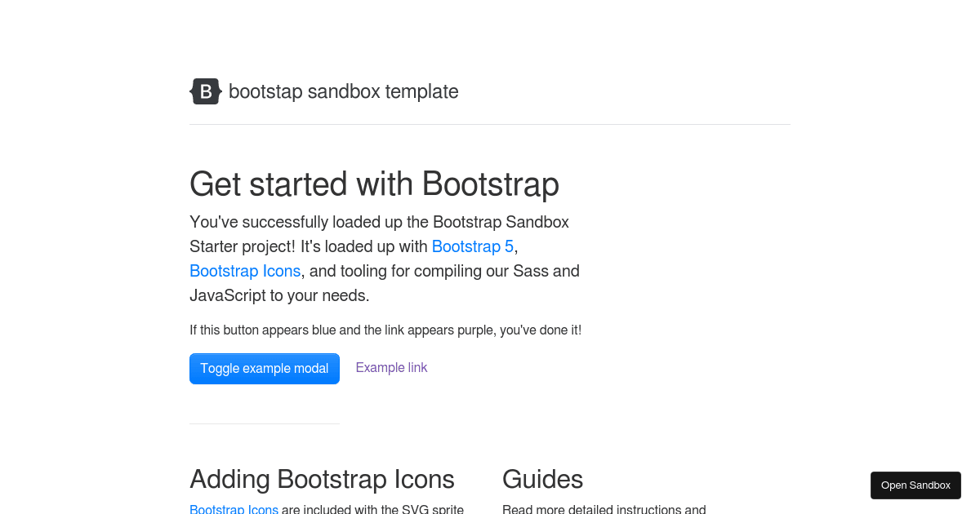Viewport: 980px width, 514px height.
Task: Click the Adding Bootstrap Icons heading
Action: 322,479
